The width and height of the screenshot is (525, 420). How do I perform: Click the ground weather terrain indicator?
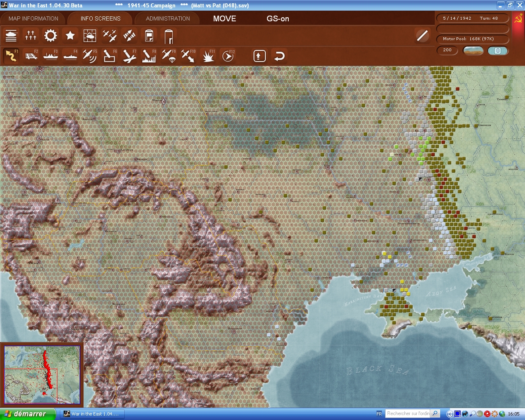(473, 50)
